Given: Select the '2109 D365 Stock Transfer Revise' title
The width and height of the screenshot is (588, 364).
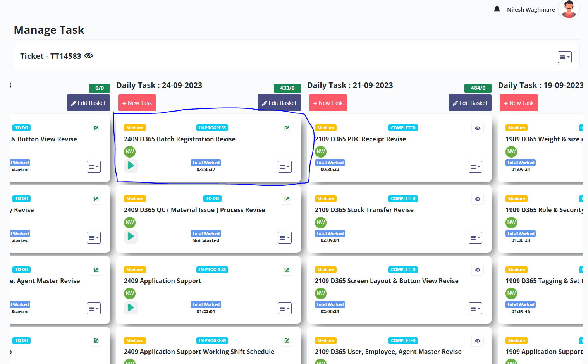Looking at the screenshot, I should 364,210.
